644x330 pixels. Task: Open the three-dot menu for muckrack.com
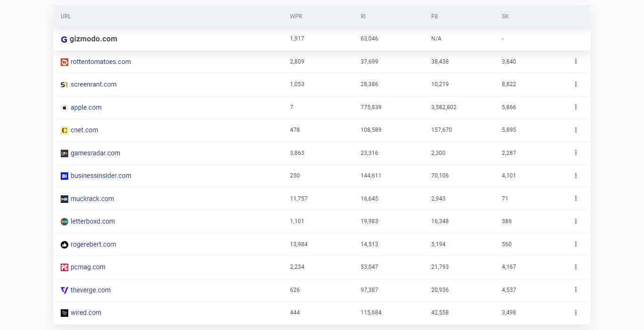click(x=576, y=199)
